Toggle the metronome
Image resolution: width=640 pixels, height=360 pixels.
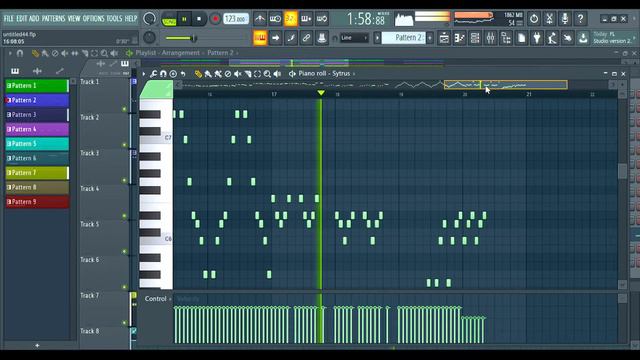click(260, 19)
